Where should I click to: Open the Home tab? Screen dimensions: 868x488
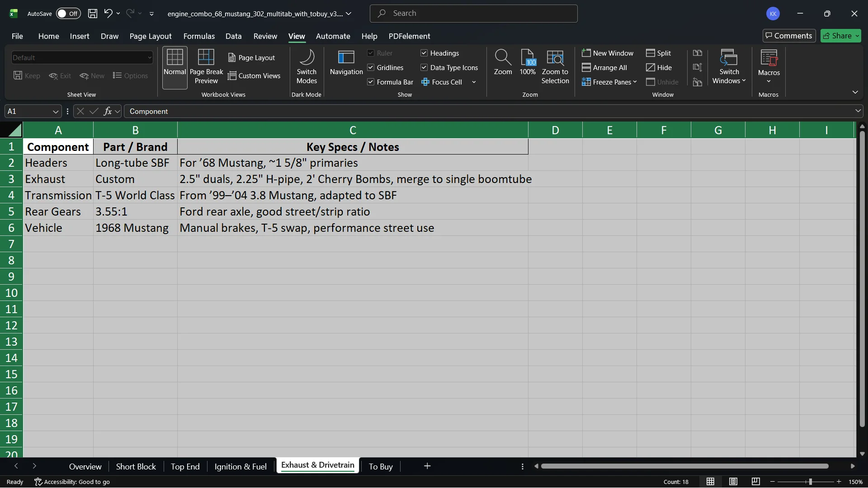point(49,36)
